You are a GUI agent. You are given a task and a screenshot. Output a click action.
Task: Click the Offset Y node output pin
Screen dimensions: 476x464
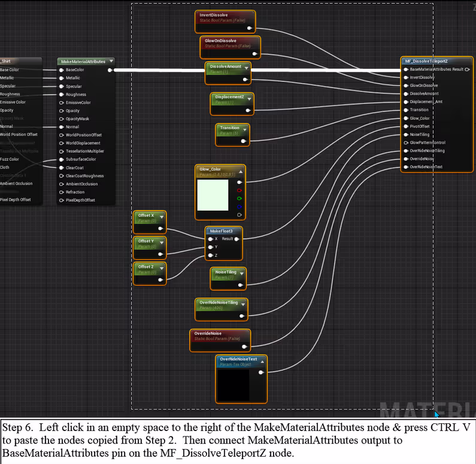coord(160,254)
